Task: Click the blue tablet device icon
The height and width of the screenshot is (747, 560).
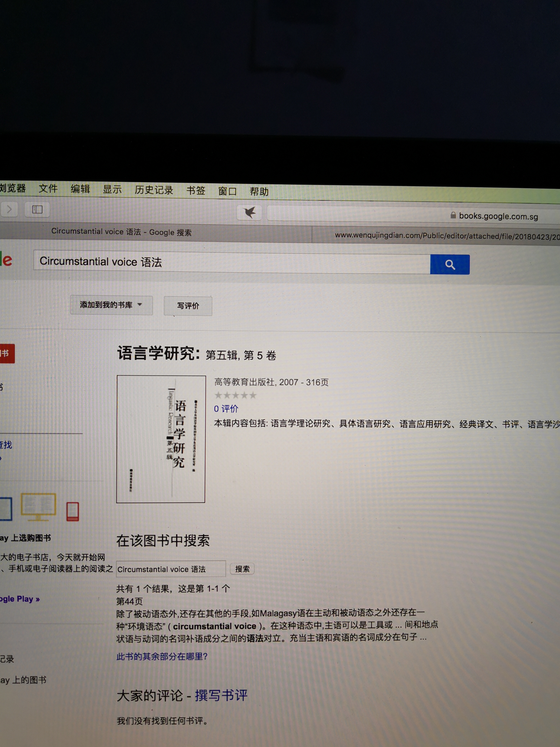Action: click(6, 509)
